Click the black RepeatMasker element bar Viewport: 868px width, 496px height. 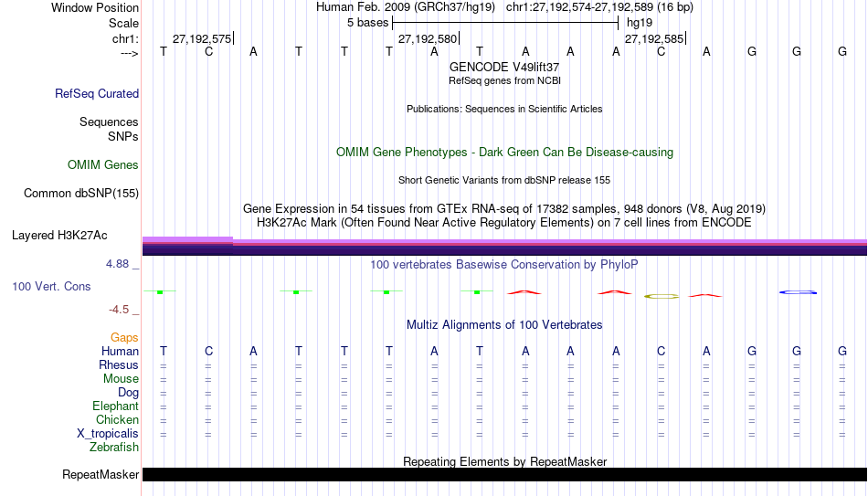pyautogui.click(x=504, y=474)
